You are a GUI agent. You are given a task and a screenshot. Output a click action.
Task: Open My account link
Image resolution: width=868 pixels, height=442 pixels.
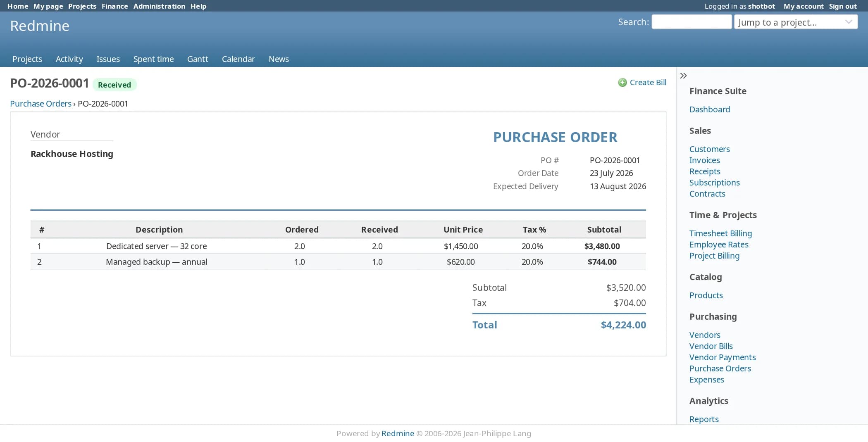(x=804, y=6)
